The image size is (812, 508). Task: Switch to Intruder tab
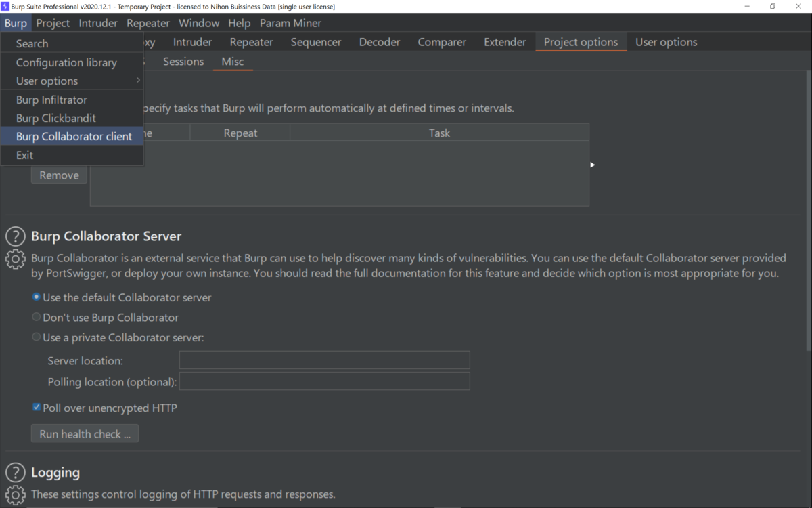click(192, 42)
